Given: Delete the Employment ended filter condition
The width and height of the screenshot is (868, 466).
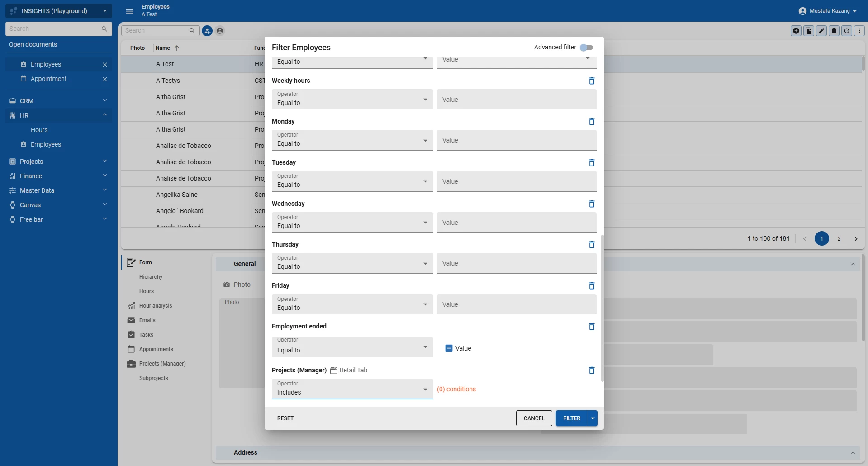Looking at the screenshot, I should [x=591, y=327].
